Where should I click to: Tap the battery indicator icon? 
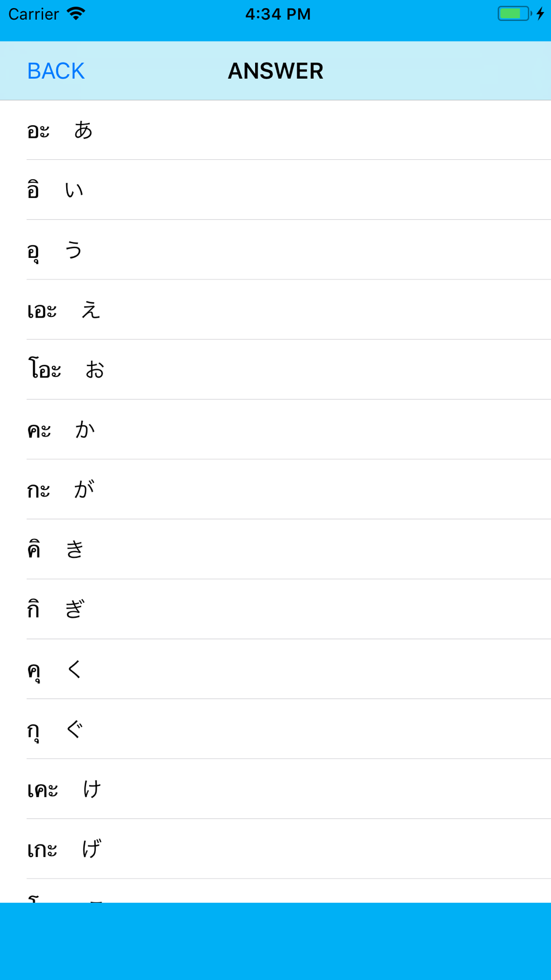pyautogui.click(x=515, y=14)
